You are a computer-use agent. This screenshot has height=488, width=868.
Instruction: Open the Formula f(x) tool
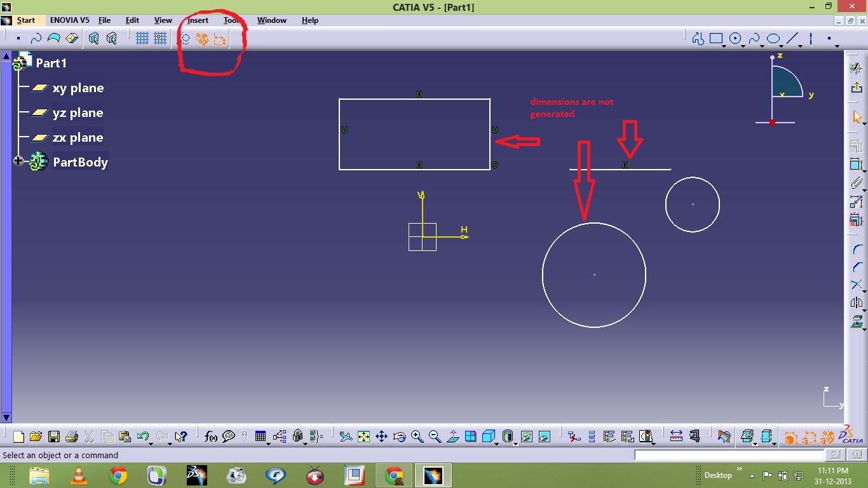pos(211,437)
